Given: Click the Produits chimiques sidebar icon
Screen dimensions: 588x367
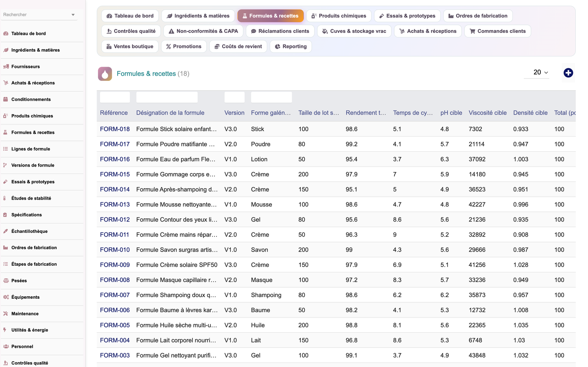Looking at the screenshot, I should (x=6, y=116).
